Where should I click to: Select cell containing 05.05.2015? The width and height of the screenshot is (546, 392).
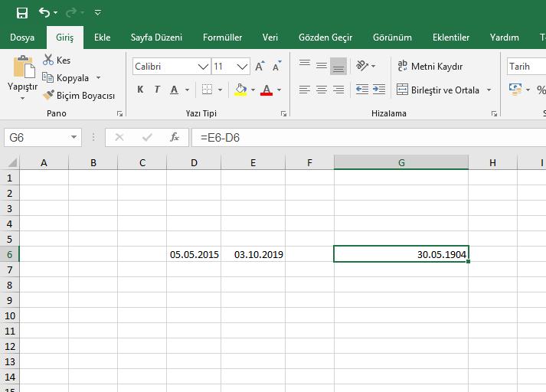click(194, 254)
